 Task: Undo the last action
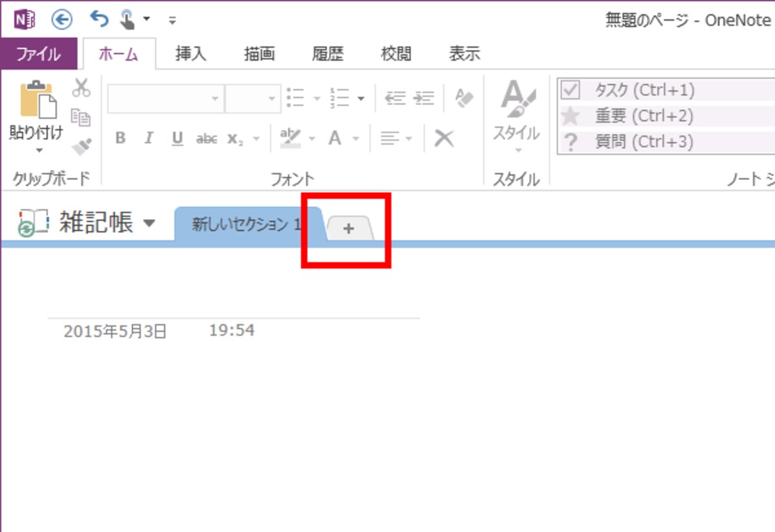click(99, 19)
